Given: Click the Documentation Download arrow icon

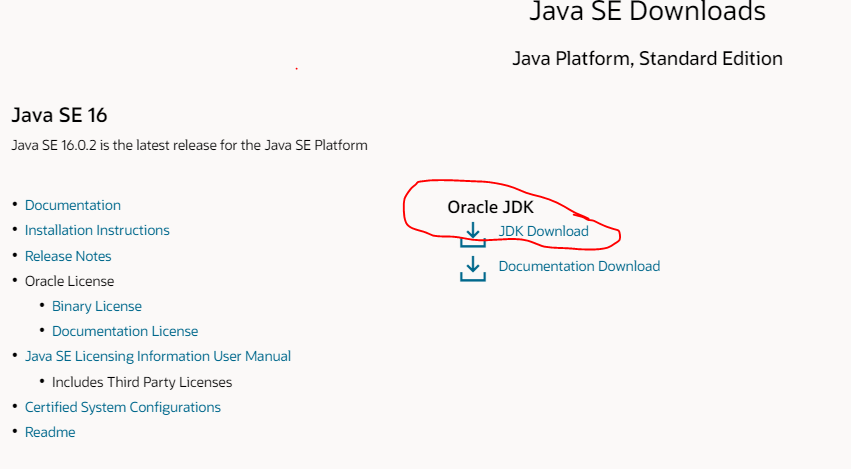Looking at the screenshot, I should (x=473, y=269).
